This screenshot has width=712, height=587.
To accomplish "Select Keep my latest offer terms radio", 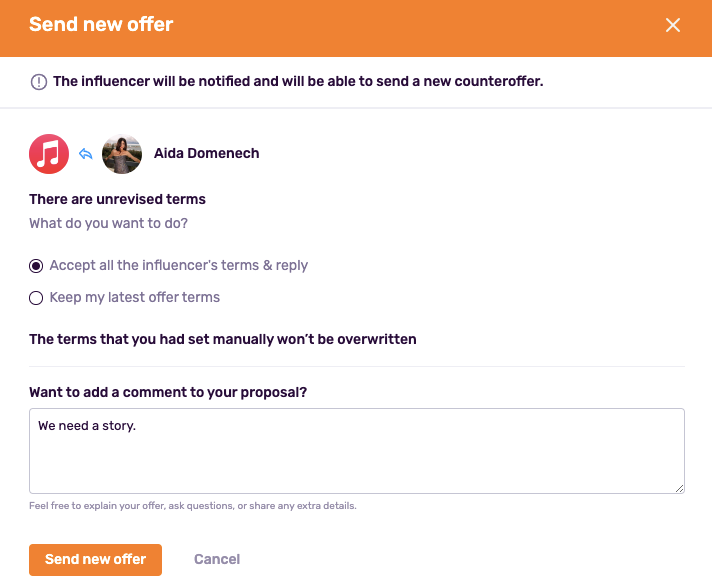I will (x=36, y=297).
